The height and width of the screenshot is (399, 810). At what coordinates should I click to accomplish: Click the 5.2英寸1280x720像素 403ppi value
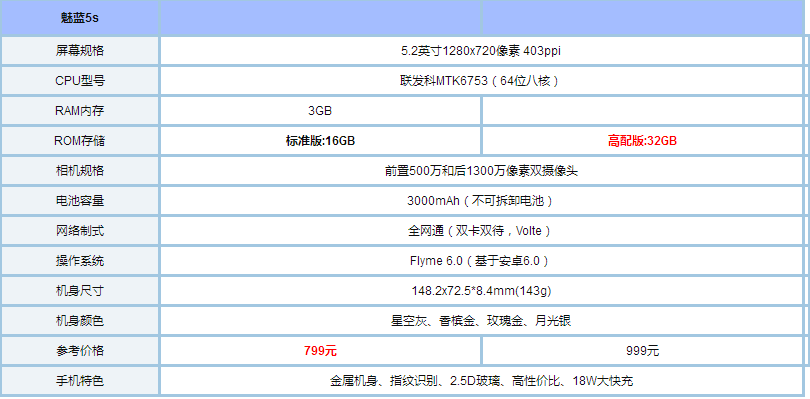[x=481, y=51]
